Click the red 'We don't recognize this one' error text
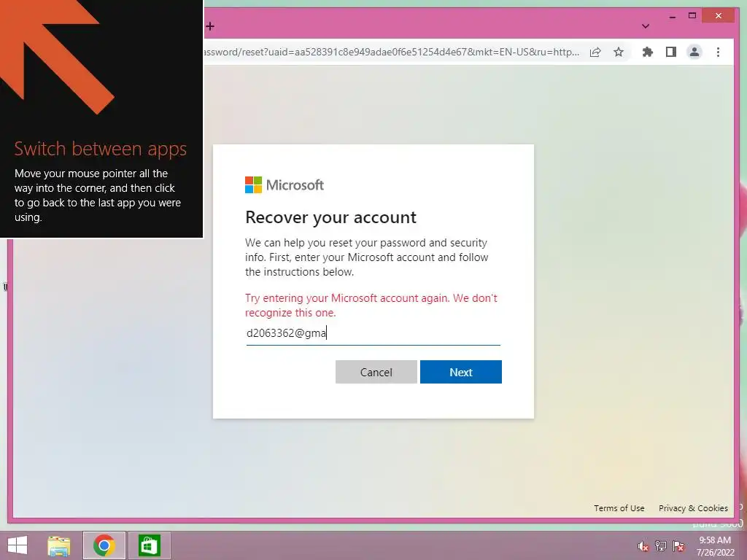 [x=371, y=306]
